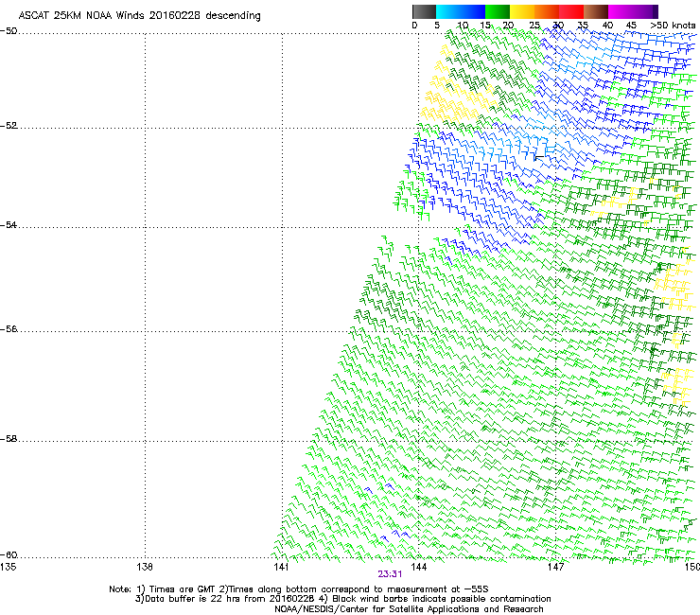Click the -56 latitude axis label
Viewport: 700px width, 615px height.
[9, 329]
